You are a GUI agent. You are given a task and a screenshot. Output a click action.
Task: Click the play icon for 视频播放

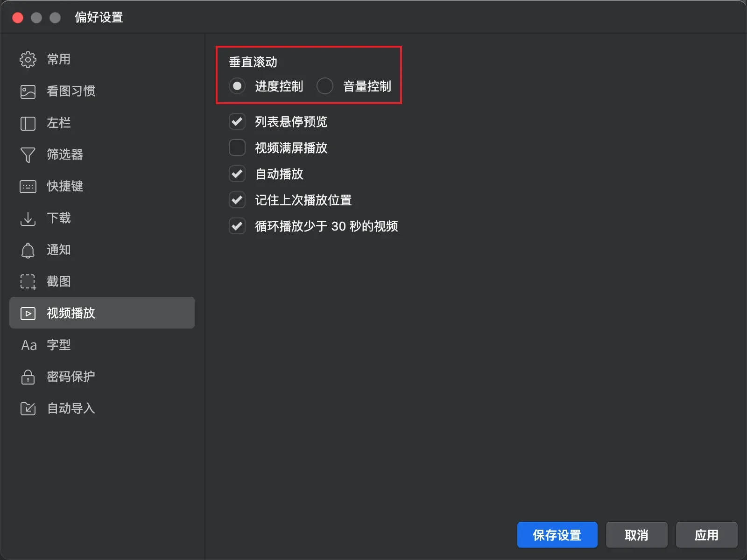click(x=28, y=313)
